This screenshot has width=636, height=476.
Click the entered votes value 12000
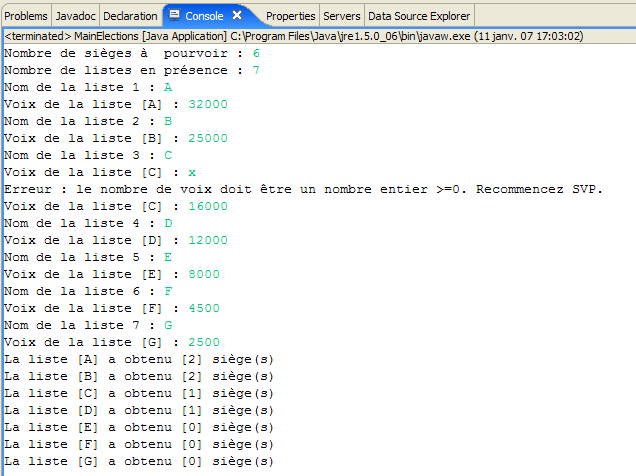(208, 240)
